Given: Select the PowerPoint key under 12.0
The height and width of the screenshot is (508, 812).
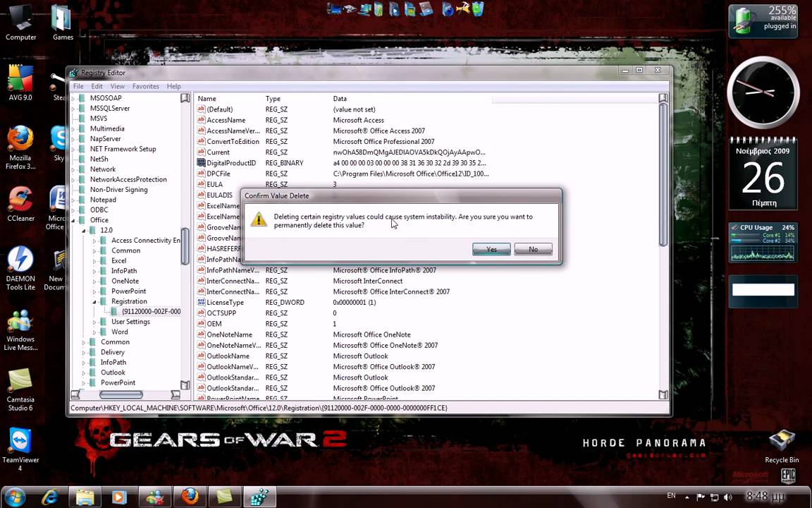Looking at the screenshot, I should [x=128, y=291].
